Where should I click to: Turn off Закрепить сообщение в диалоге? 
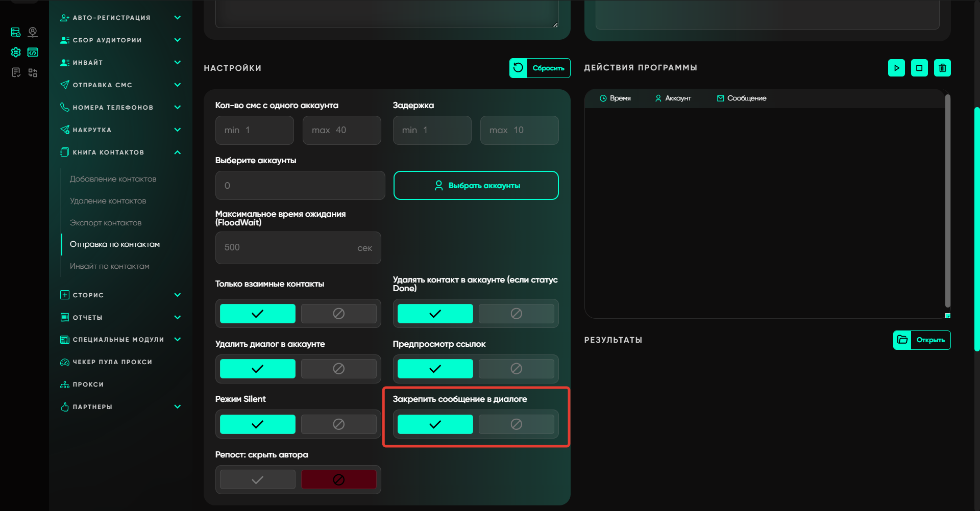tap(516, 424)
